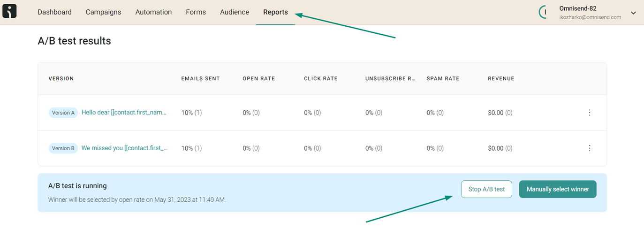The height and width of the screenshot is (229, 644).
Task: Go to the Dashboard tab
Action: tap(54, 12)
